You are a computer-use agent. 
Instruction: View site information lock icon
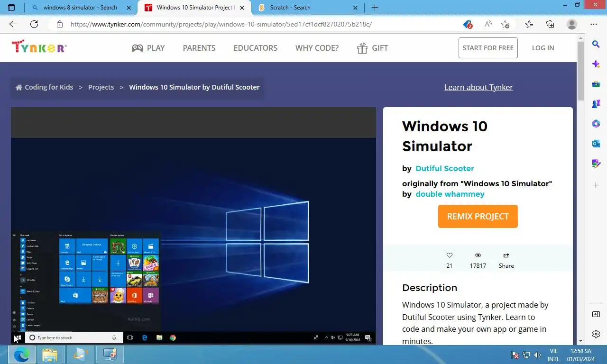59,24
